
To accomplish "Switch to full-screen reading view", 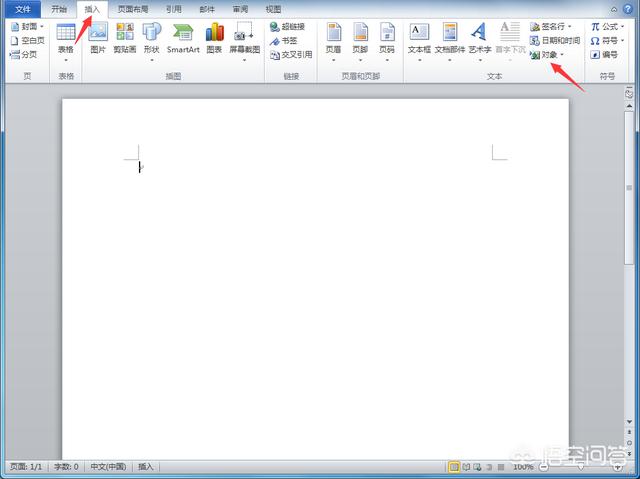I will point(467,467).
